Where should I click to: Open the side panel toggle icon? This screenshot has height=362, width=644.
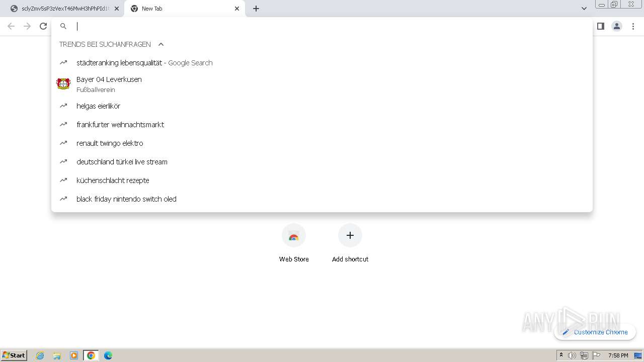600,26
